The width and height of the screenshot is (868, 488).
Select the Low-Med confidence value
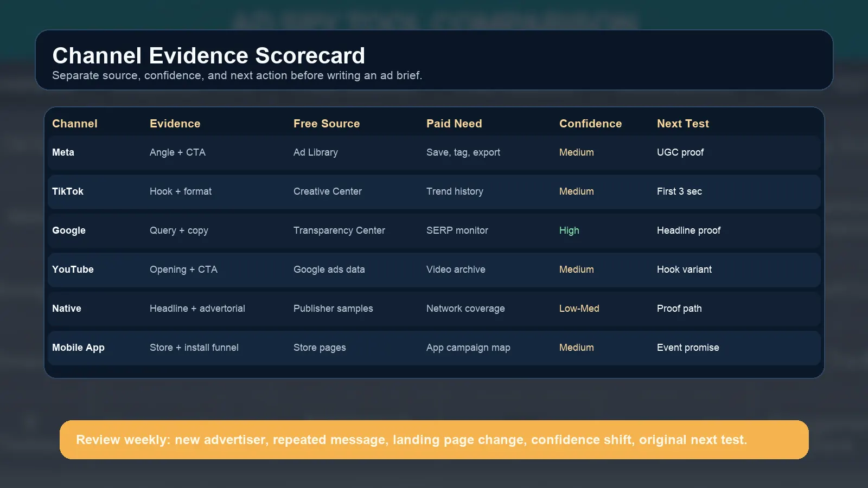click(579, 309)
